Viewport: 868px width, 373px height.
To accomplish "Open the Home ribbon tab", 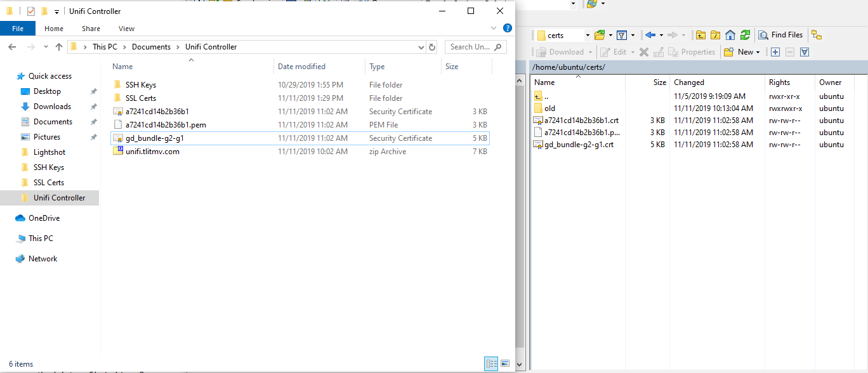I will tap(54, 29).
